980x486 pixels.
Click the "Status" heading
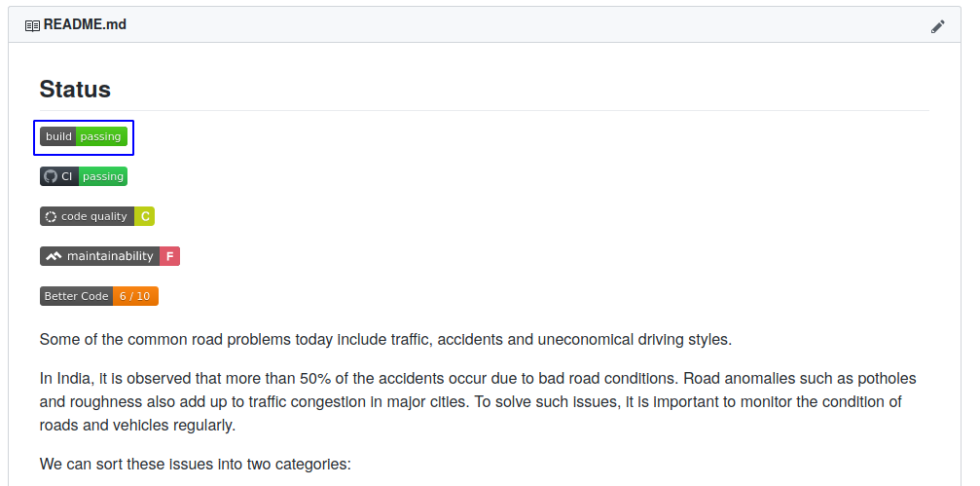click(75, 90)
